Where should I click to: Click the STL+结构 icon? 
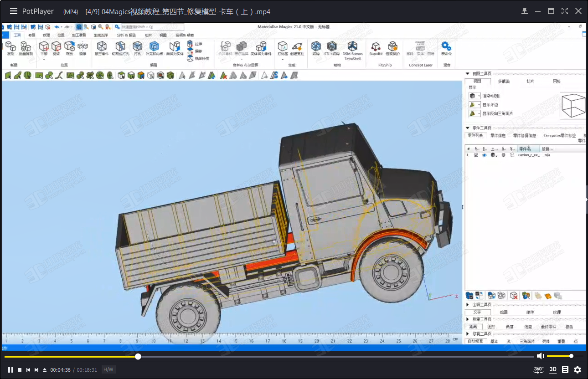pos(332,46)
